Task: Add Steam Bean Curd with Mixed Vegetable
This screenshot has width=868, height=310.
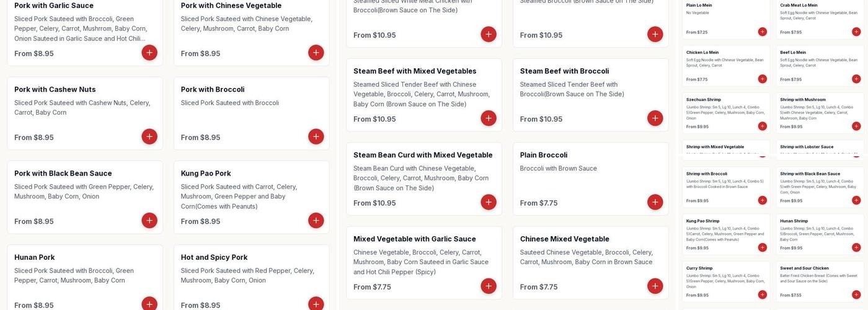Action: 489,202
